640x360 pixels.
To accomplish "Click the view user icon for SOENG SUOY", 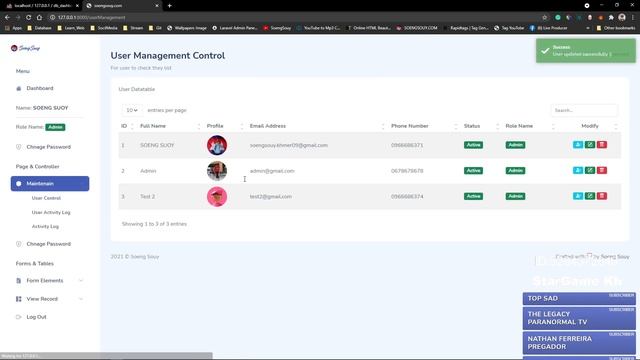I will pyautogui.click(x=578, y=144).
